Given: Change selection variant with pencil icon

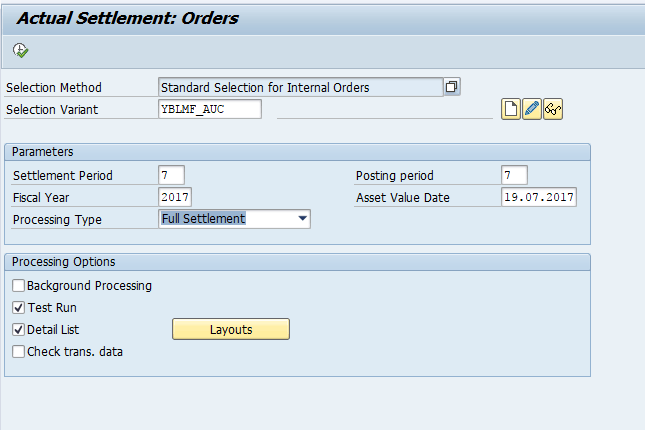Looking at the screenshot, I should (x=532, y=109).
